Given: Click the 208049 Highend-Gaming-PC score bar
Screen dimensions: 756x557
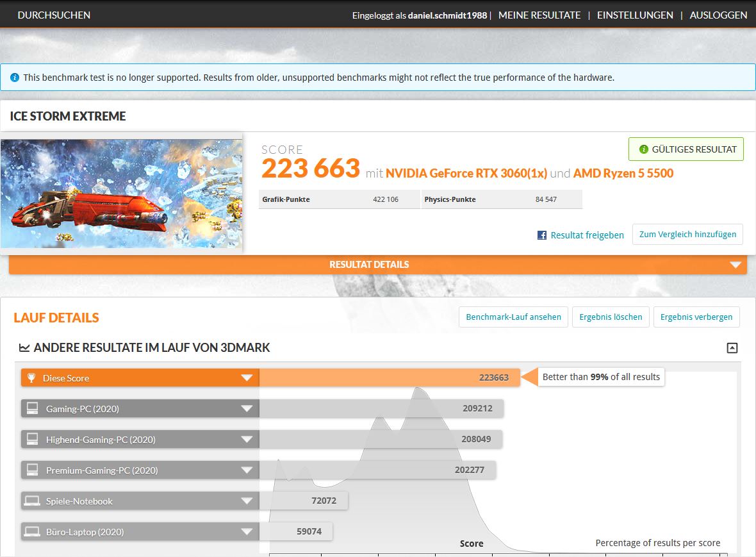Looking at the screenshot, I should point(381,439).
